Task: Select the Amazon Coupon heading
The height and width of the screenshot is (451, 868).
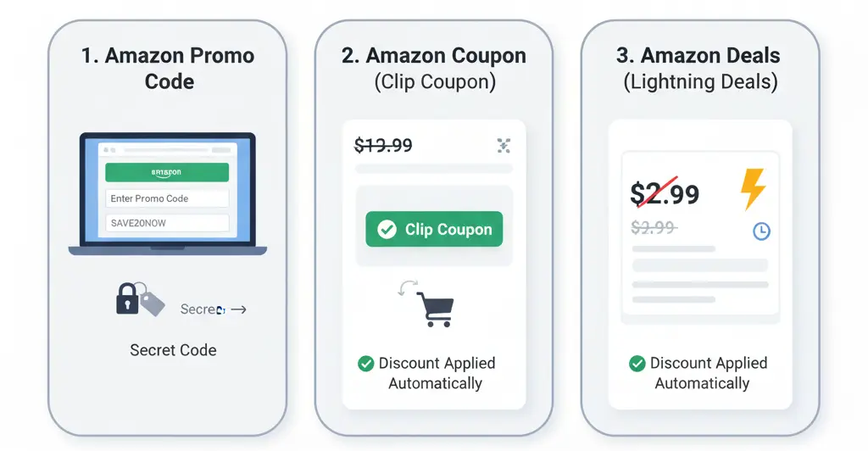Action: coord(434,56)
